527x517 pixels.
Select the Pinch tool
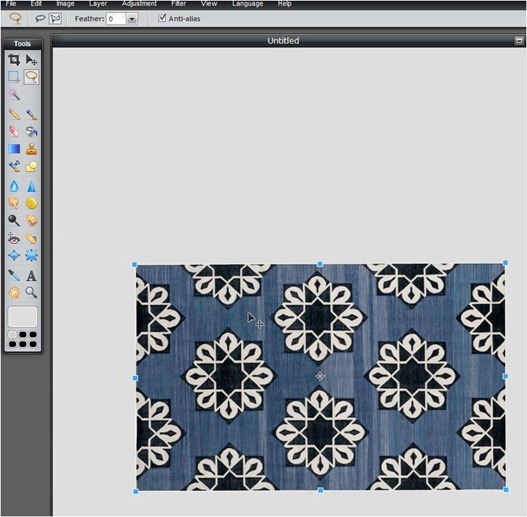click(x=31, y=255)
